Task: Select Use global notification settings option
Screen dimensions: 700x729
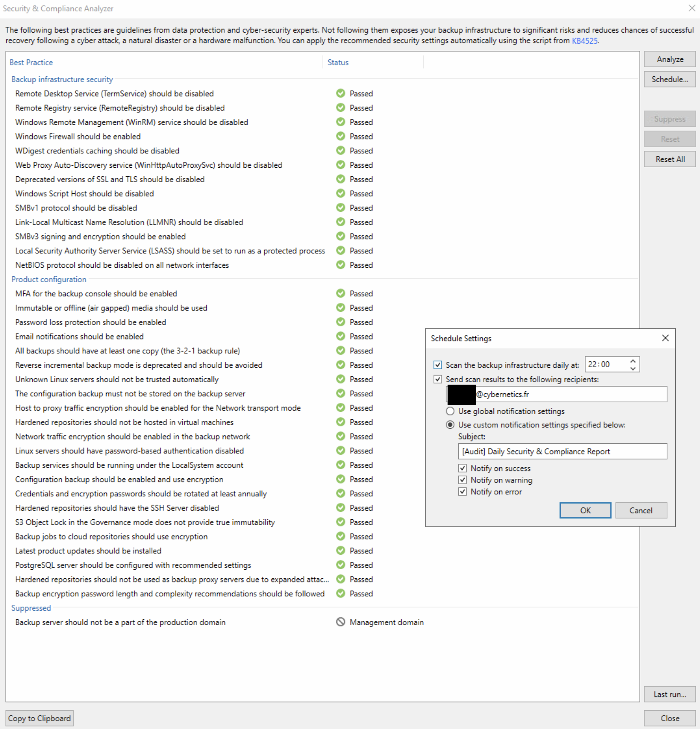Action: (450, 411)
